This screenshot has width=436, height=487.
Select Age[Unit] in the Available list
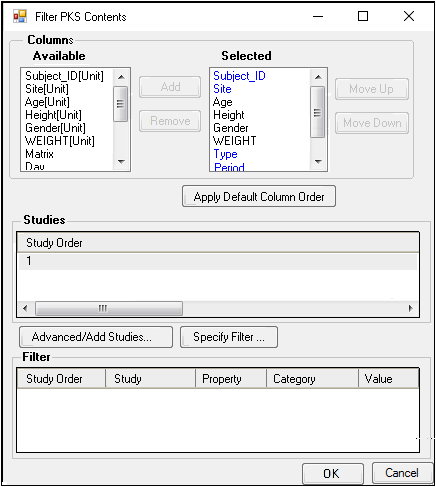tap(47, 102)
